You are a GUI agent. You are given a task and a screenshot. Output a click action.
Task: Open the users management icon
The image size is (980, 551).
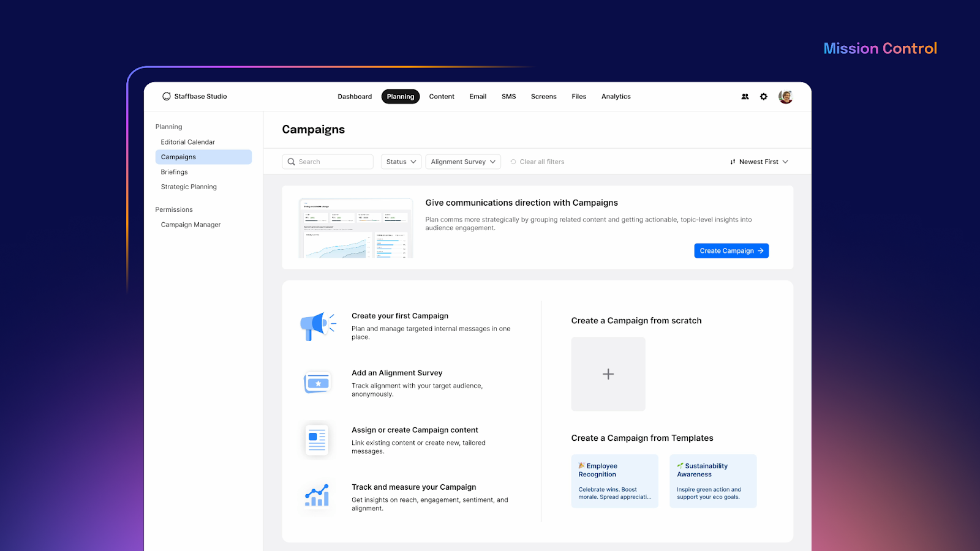(x=745, y=97)
